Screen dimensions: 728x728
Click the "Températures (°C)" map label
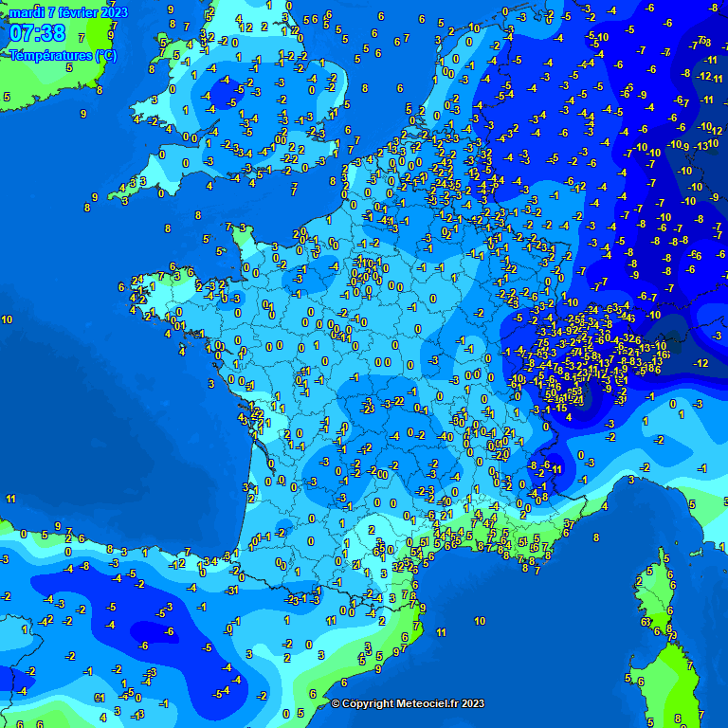click(x=64, y=55)
